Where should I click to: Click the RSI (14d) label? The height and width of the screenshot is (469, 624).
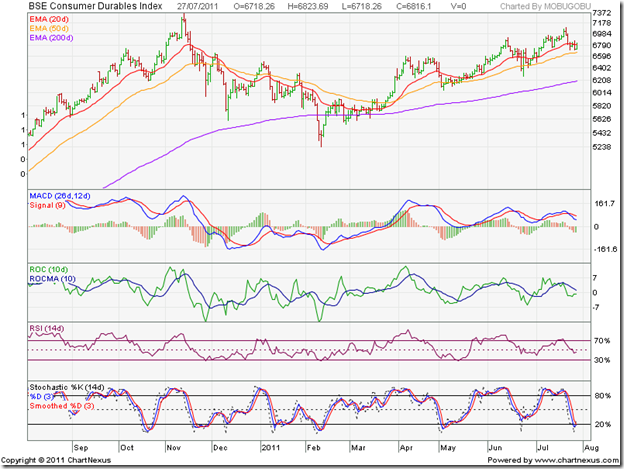pos(47,328)
